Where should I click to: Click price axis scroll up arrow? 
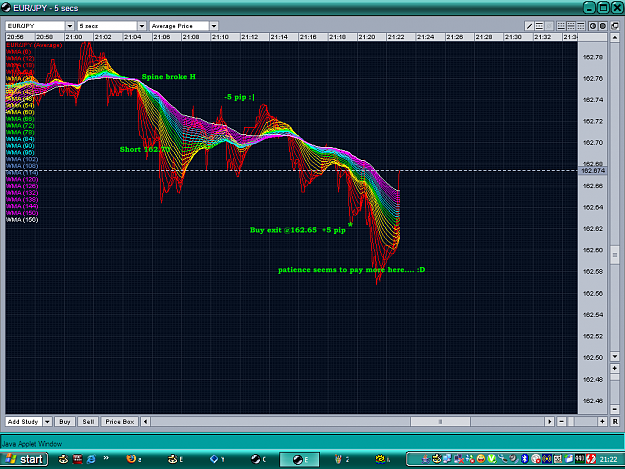click(x=615, y=38)
